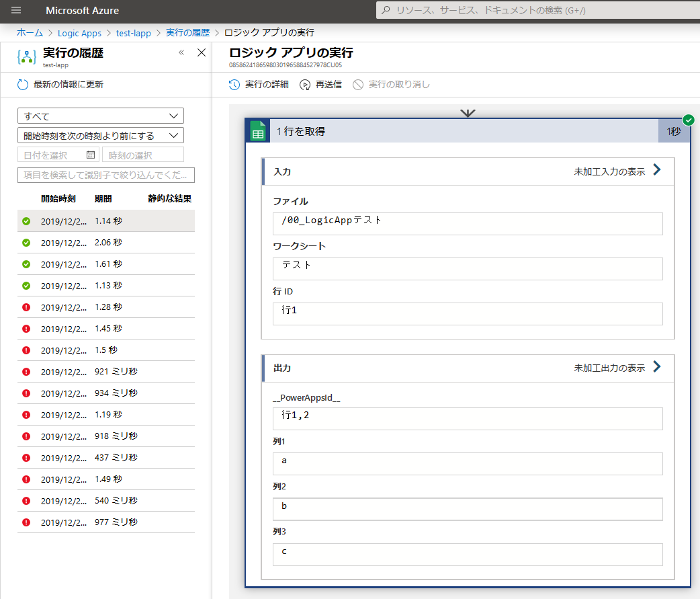The height and width of the screenshot is (599, 700).
Task: Click the 実行の詳細 toolbar button
Action: click(259, 85)
